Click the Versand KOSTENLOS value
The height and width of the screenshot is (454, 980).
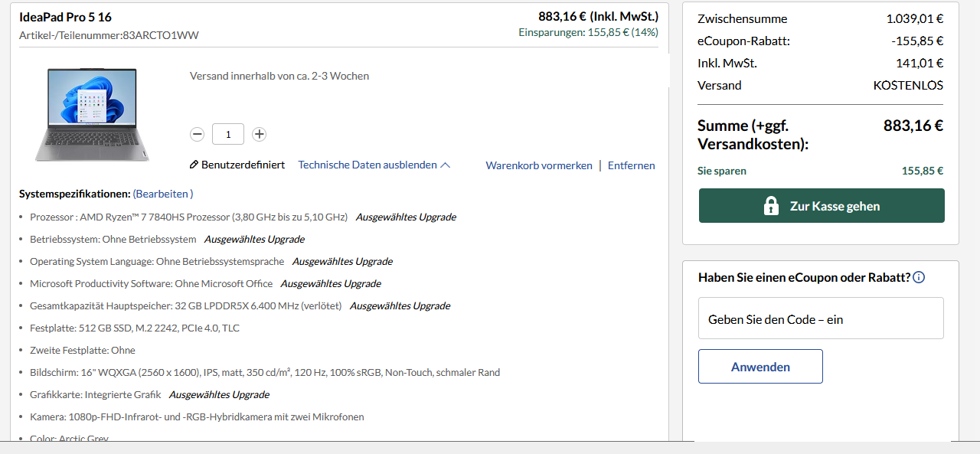tap(908, 86)
